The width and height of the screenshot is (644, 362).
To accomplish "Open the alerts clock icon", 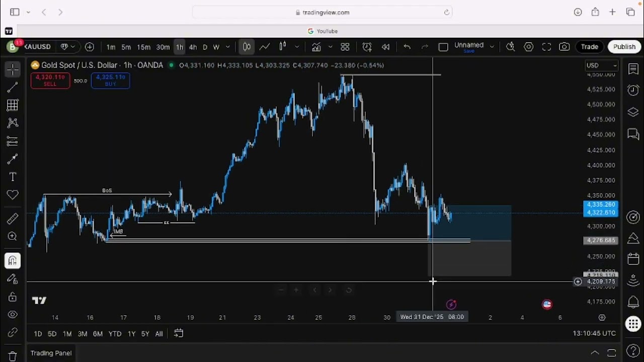I will pyautogui.click(x=633, y=90).
